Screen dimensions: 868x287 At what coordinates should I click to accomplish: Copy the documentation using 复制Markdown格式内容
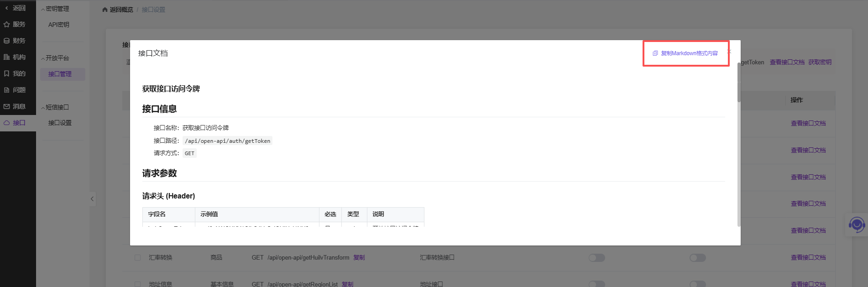coord(685,53)
